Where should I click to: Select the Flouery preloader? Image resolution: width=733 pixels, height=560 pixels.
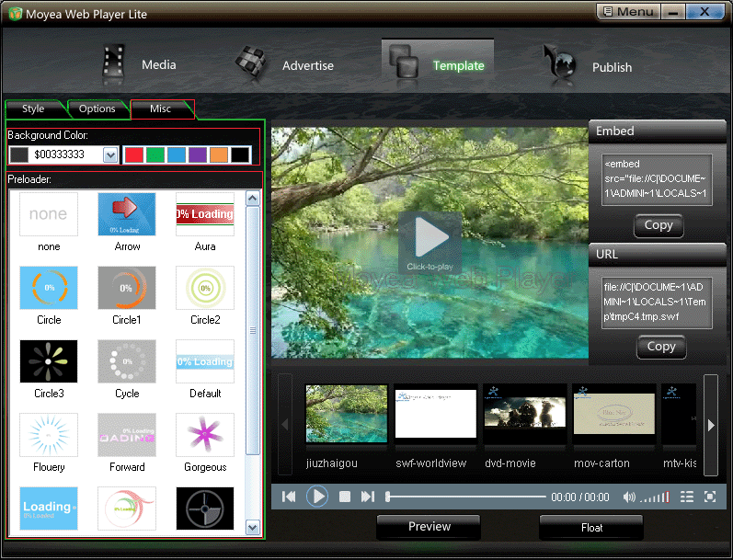coord(49,435)
